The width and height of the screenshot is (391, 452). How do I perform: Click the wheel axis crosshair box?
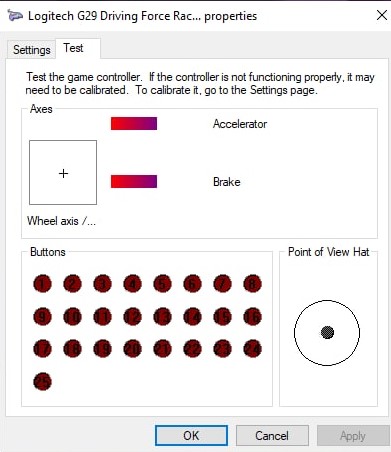[63, 172]
